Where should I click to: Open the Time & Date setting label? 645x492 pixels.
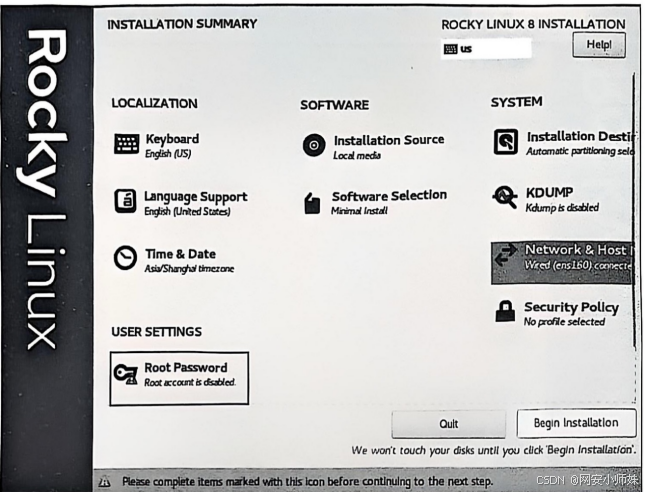(180, 254)
